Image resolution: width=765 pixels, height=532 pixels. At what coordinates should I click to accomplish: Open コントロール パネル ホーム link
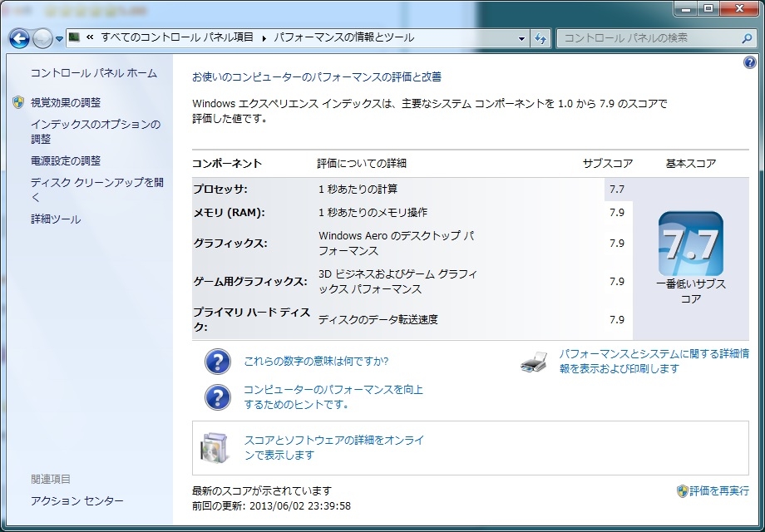tap(93, 73)
